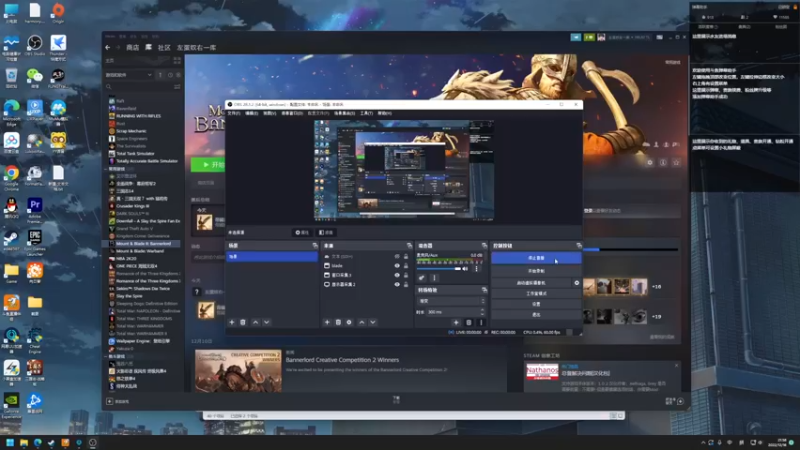Add a new scene transition

pos(456,322)
